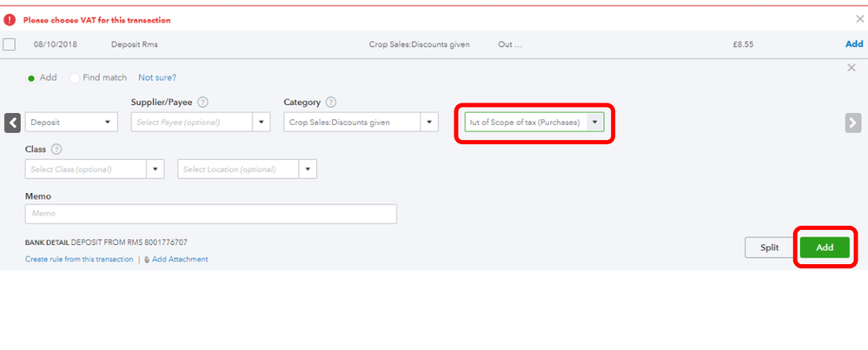Expand the Select Payee dropdown arrow
This screenshot has width=868, height=350.
[262, 122]
